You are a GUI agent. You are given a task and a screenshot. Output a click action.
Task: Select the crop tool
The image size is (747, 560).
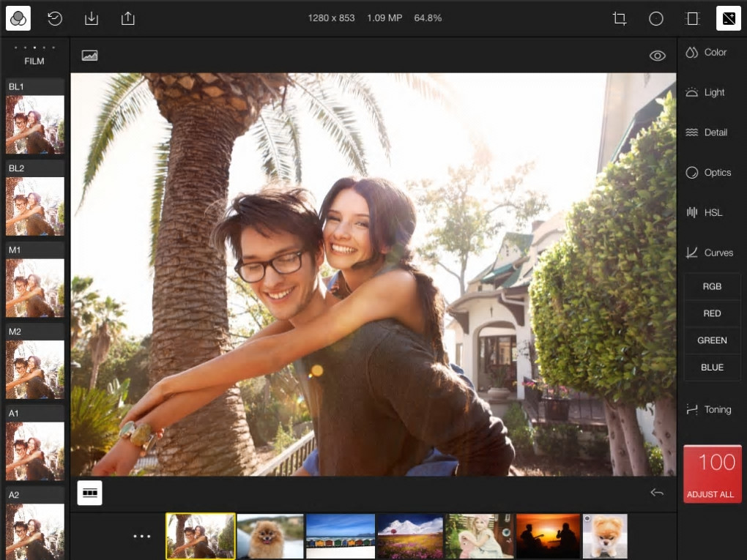tap(620, 18)
